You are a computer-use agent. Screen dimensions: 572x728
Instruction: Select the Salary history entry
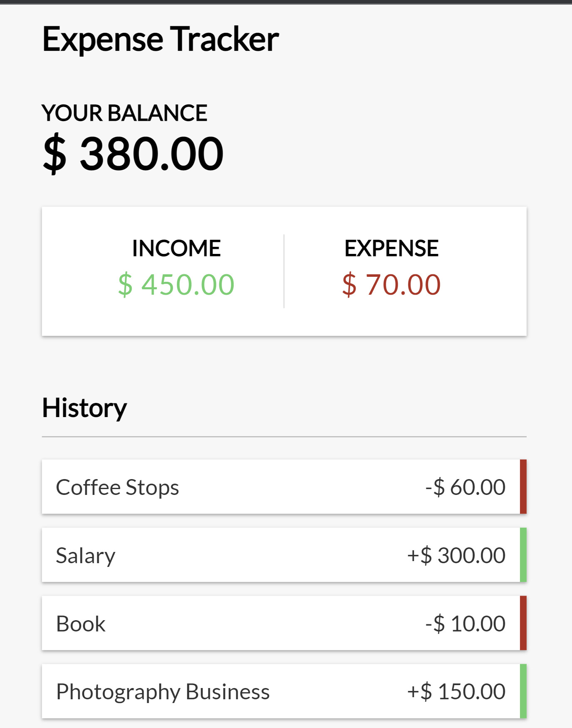click(x=284, y=555)
